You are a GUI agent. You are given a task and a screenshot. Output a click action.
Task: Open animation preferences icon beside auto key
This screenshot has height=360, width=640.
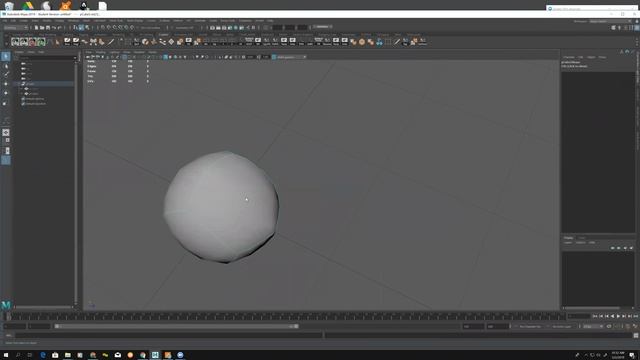635,326
